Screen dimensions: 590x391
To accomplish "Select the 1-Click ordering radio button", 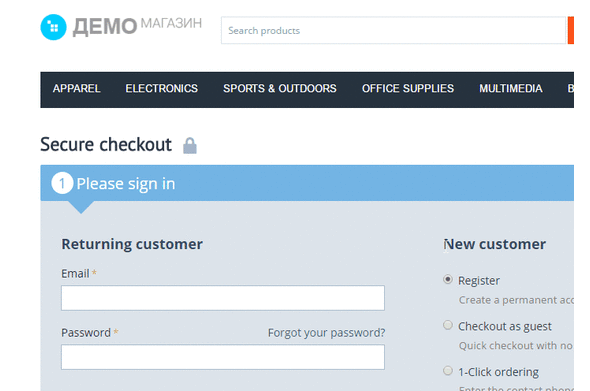I will pos(448,371).
